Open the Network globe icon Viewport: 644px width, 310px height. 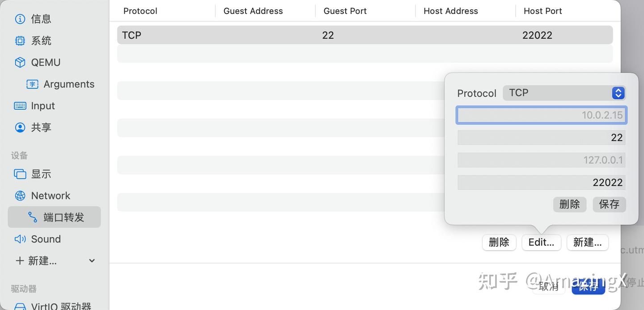[20, 196]
